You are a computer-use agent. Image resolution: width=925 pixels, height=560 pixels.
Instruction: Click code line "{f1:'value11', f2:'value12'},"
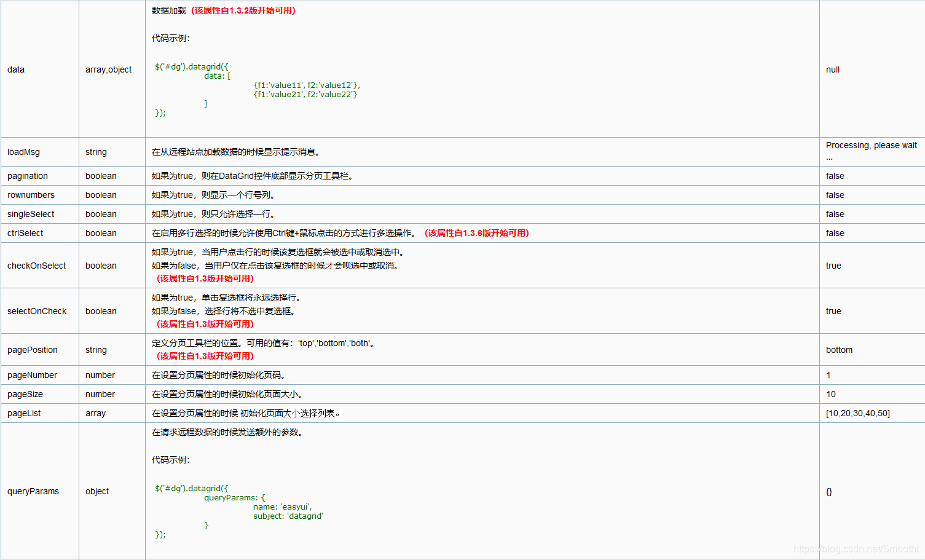click(x=307, y=85)
